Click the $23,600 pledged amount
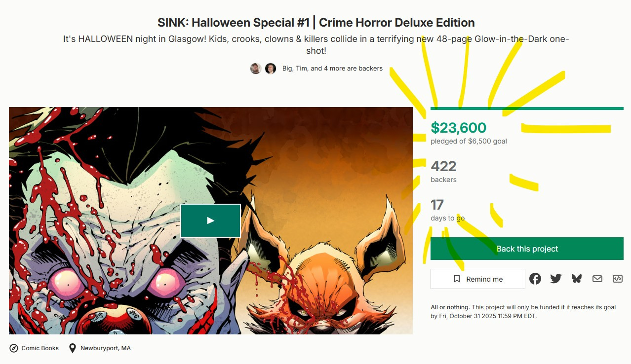Image resolution: width=631 pixels, height=364 pixels. tap(458, 128)
